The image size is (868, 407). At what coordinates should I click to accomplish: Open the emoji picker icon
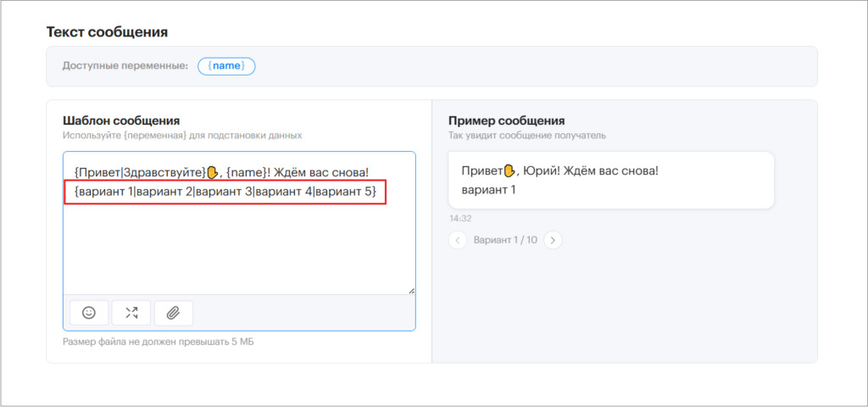[x=88, y=313]
